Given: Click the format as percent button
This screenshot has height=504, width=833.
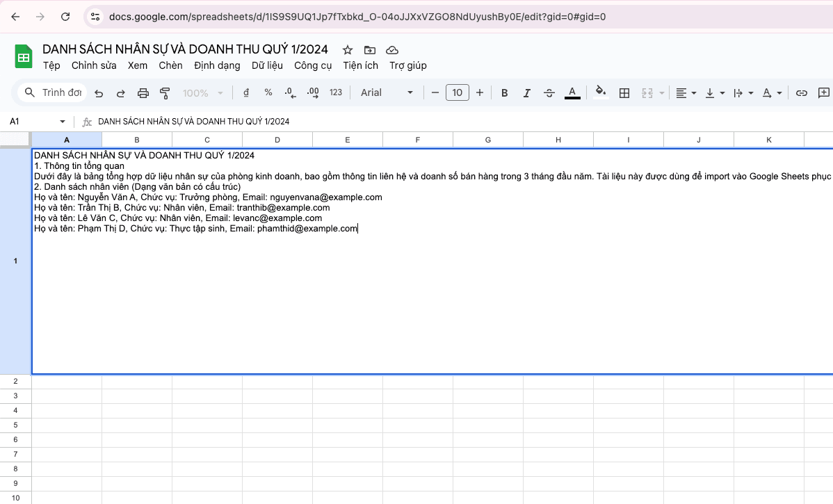Looking at the screenshot, I should tap(268, 93).
